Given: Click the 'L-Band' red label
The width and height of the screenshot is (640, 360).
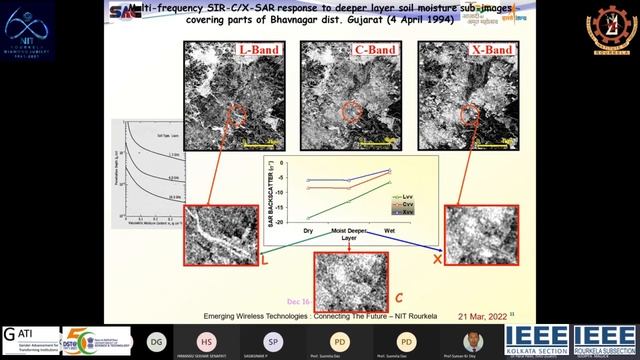Looking at the screenshot, I should tap(259, 50).
